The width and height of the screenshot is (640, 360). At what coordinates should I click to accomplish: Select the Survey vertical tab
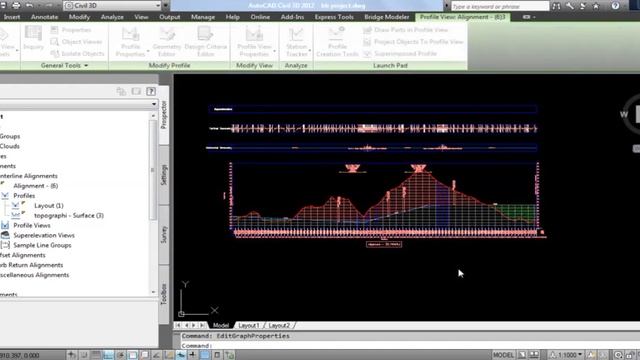164,234
